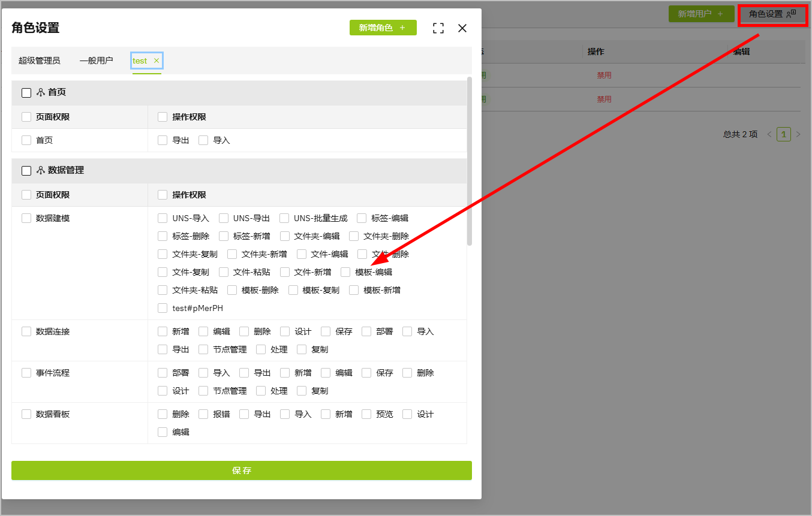
Task: Click the green 保存 button
Action: pyautogui.click(x=241, y=470)
